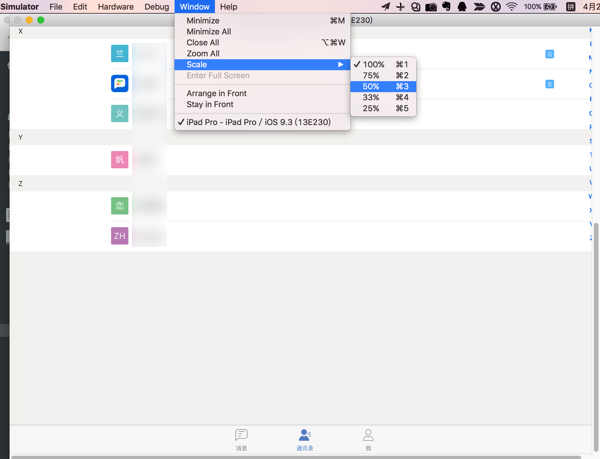Set simulator scale to 25%
Image resolution: width=600 pixels, height=459 pixels.
(383, 108)
